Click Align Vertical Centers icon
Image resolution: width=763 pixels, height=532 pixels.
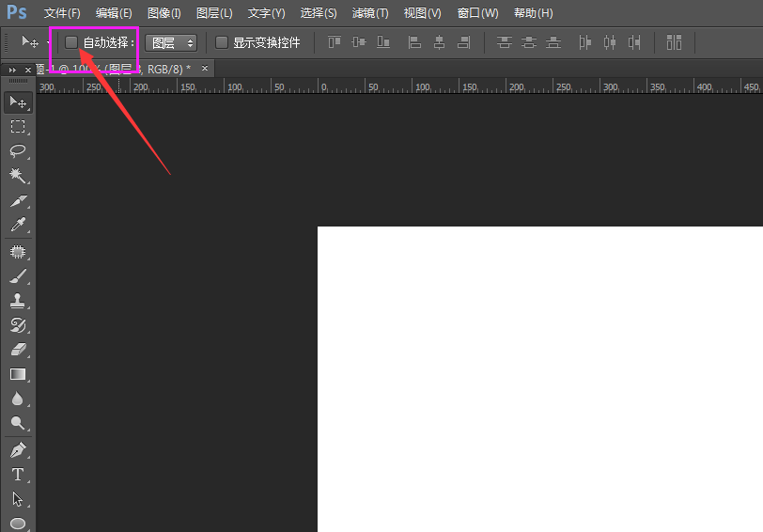[359, 42]
